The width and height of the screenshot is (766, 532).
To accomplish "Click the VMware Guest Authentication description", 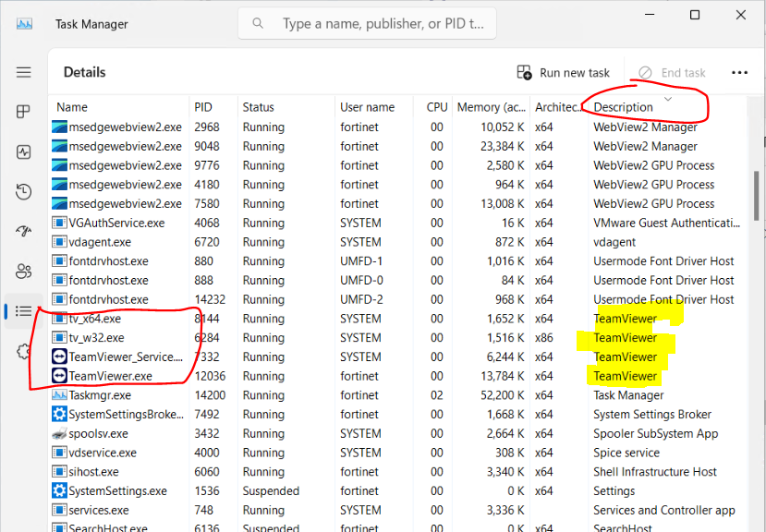I will click(666, 223).
